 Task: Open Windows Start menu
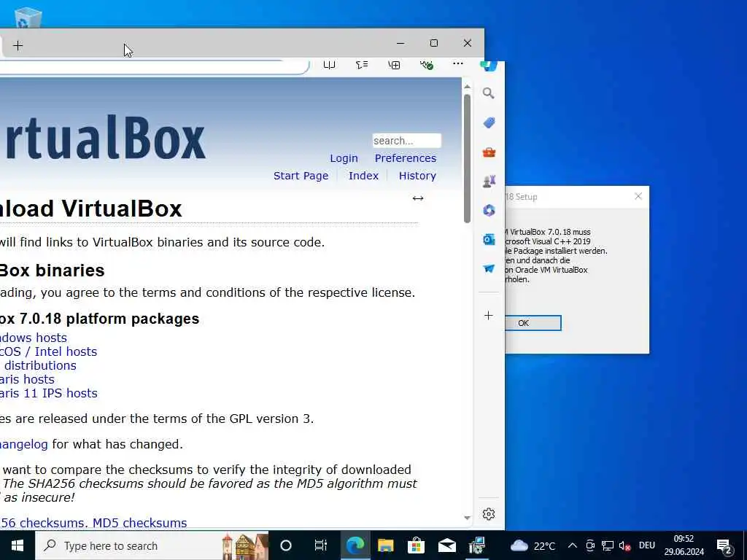coord(18,545)
